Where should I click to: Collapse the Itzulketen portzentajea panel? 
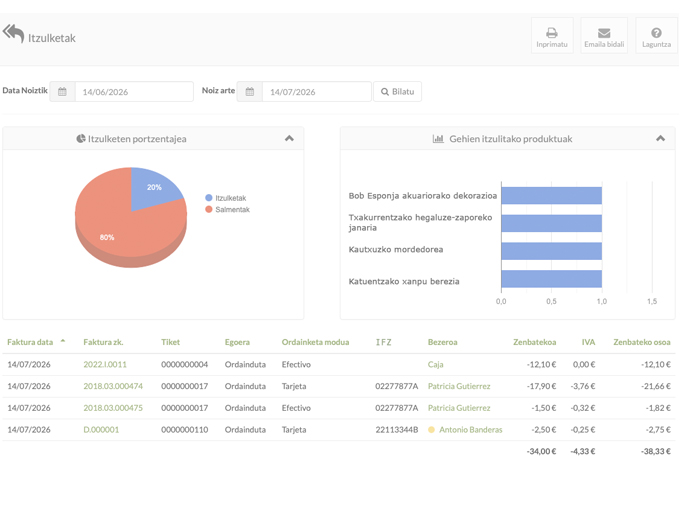289,138
